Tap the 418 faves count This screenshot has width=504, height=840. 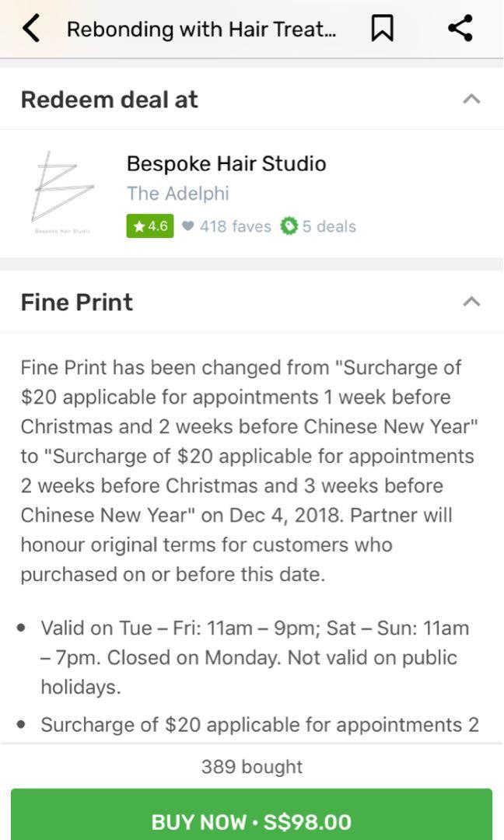pos(236,226)
